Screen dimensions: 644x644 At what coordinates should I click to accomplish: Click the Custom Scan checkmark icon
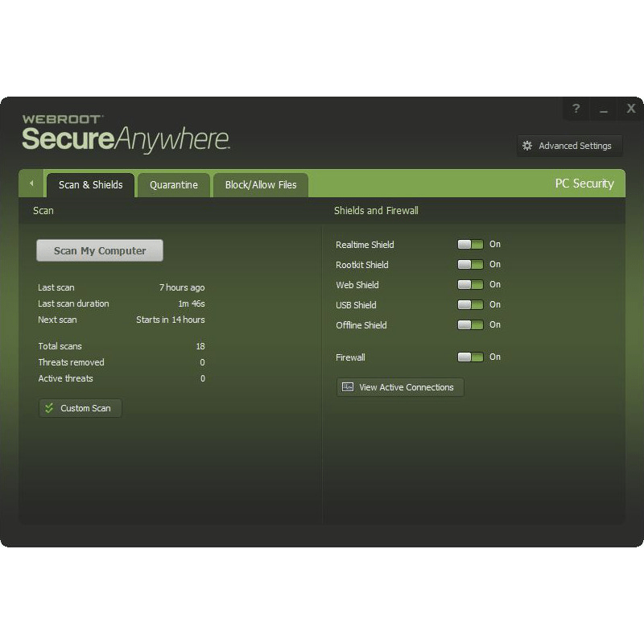click(x=49, y=408)
